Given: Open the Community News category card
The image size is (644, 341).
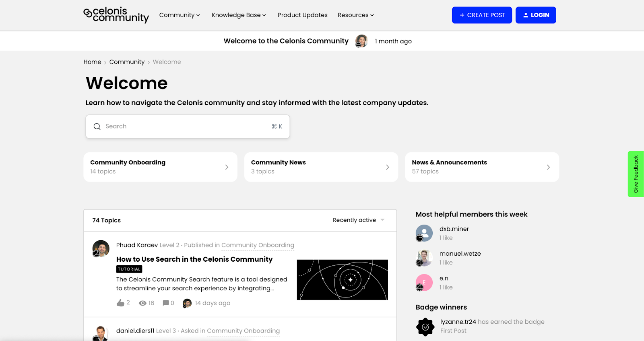Looking at the screenshot, I should [x=321, y=167].
